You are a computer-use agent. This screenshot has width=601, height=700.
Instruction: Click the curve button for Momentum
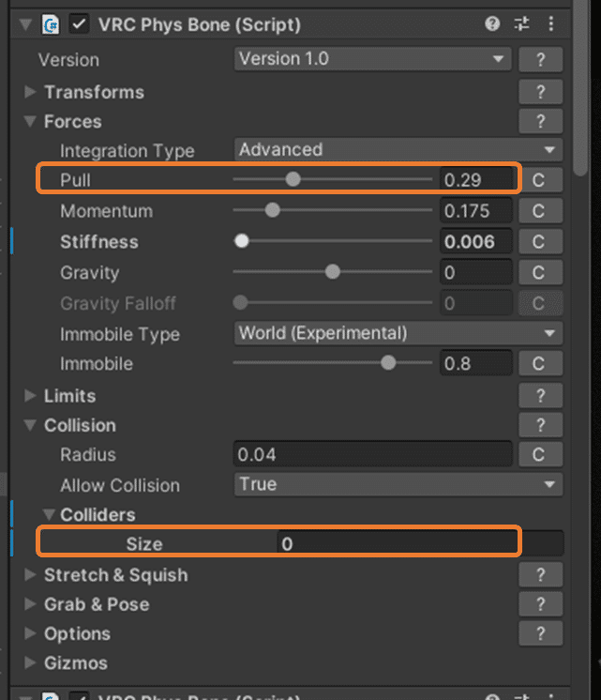(x=539, y=211)
